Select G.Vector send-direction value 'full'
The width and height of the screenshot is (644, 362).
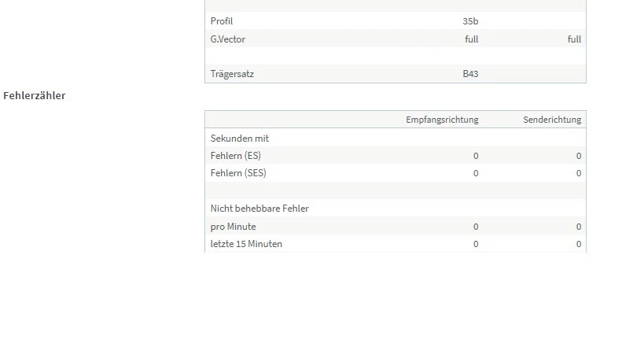click(x=574, y=39)
